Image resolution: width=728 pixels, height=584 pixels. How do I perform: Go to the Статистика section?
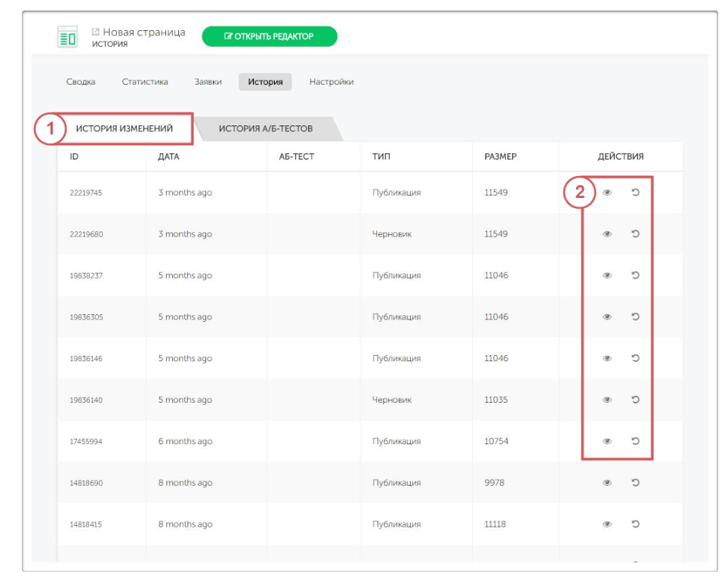tap(145, 82)
